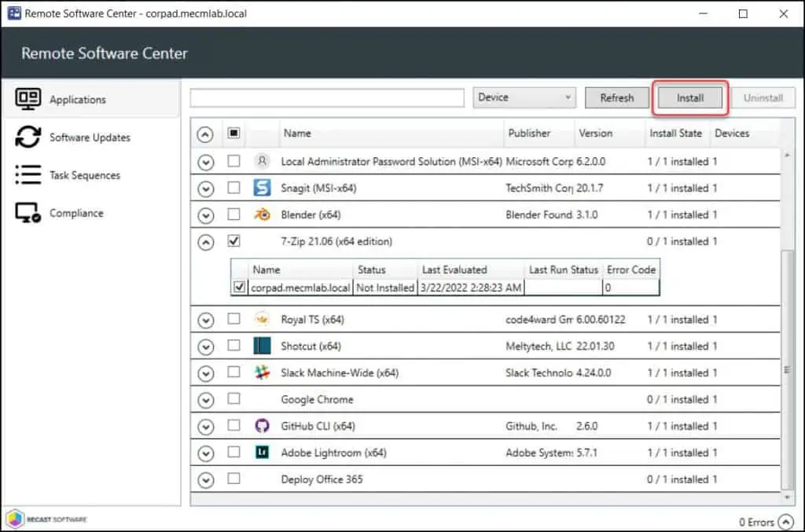Screen dimensions: 805x532
Task: Check the Snagit (MSI-x64) checkbox
Action: [x=233, y=187]
